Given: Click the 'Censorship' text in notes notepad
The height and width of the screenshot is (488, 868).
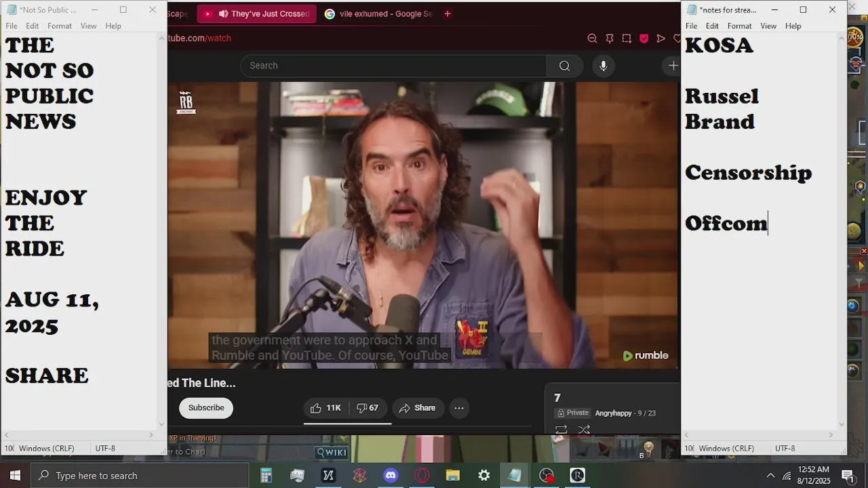Looking at the screenshot, I should pos(749,173).
